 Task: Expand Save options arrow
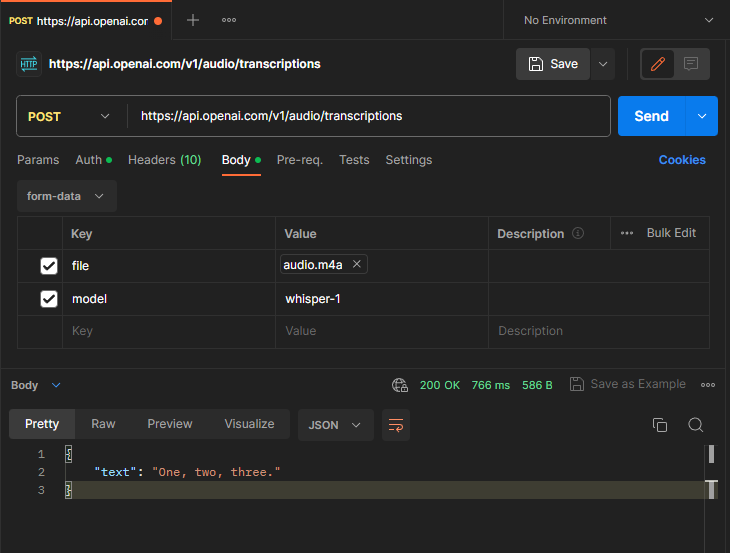[603, 64]
